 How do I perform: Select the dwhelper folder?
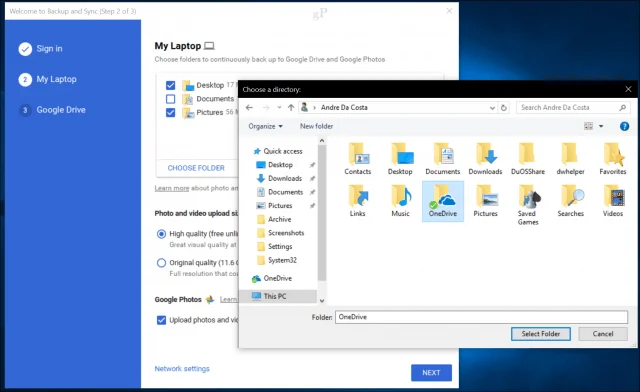tap(570, 158)
